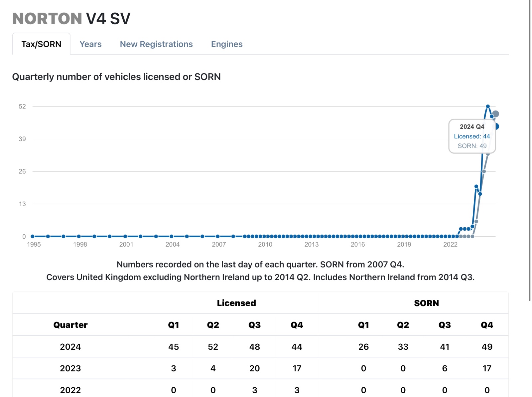Click the Licensed column group header

(x=236, y=303)
